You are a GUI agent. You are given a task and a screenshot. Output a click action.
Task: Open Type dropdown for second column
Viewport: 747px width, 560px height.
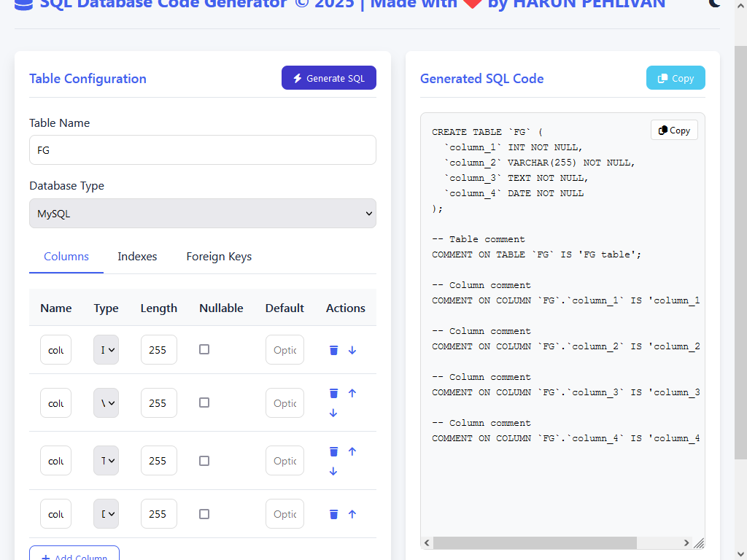pyautogui.click(x=106, y=402)
